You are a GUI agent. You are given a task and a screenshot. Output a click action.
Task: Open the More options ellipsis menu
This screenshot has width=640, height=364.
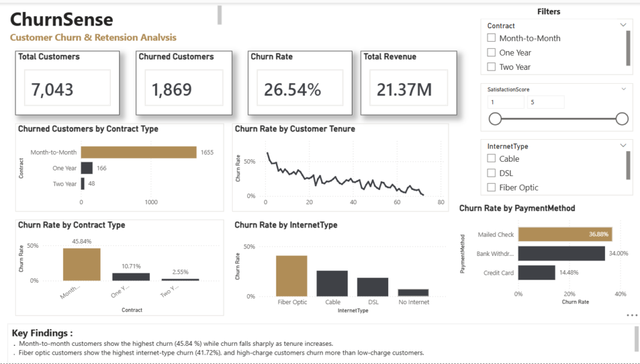click(631, 315)
